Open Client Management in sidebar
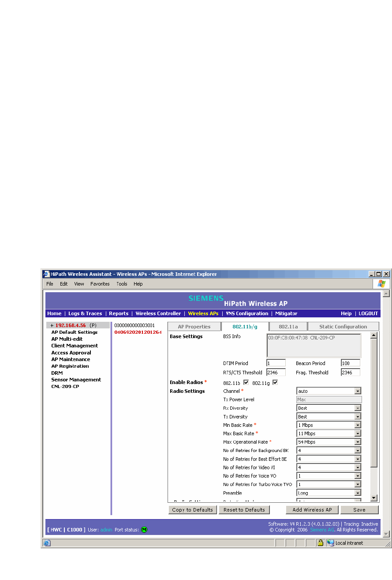 (75, 346)
